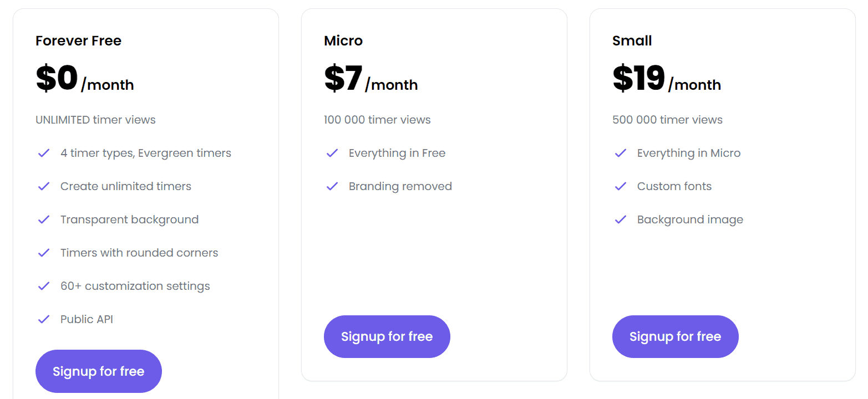Click the checkmark next to 'Branding removed'
Image resolution: width=868 pixels, height=399 pixels.
332,186
